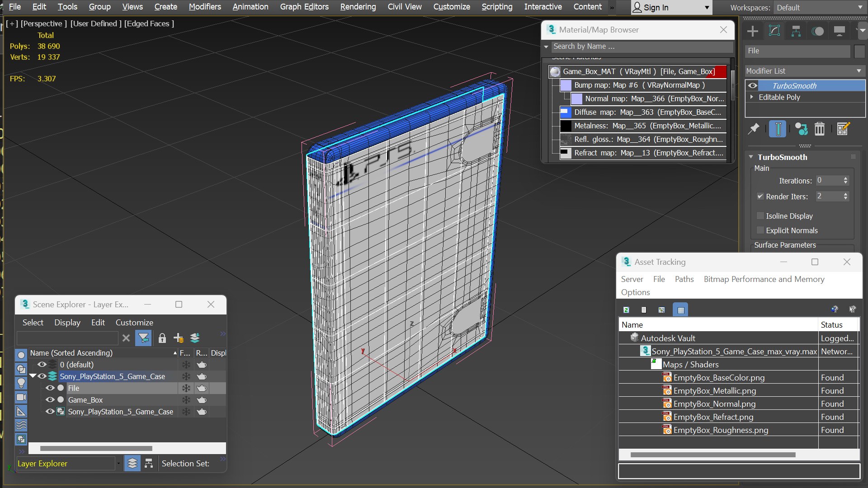Viewport: 868px width, 488px height.
Task: Enable the Isoline Display checkbox
Action: tap(760, 216)
